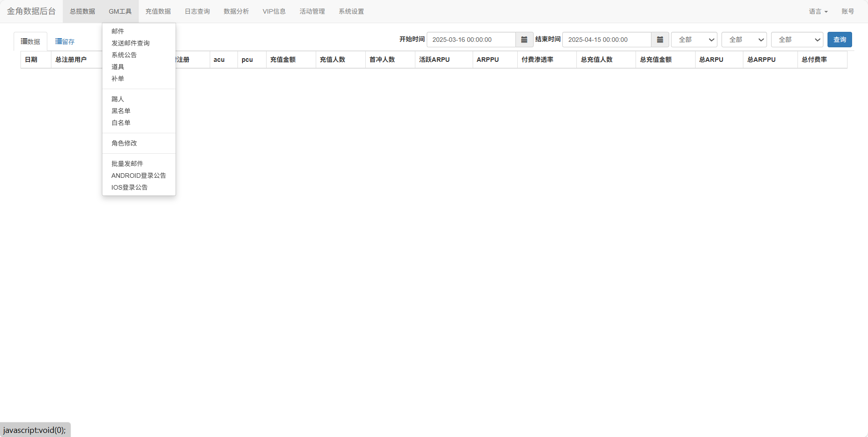Click the 总充值人数 column header
The image size is (868, 437).
[x=606, y=60]
